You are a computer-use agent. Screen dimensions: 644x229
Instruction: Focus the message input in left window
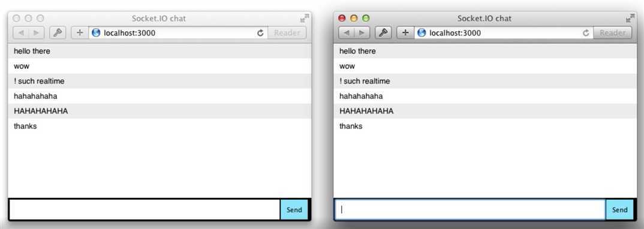(144, 210)
